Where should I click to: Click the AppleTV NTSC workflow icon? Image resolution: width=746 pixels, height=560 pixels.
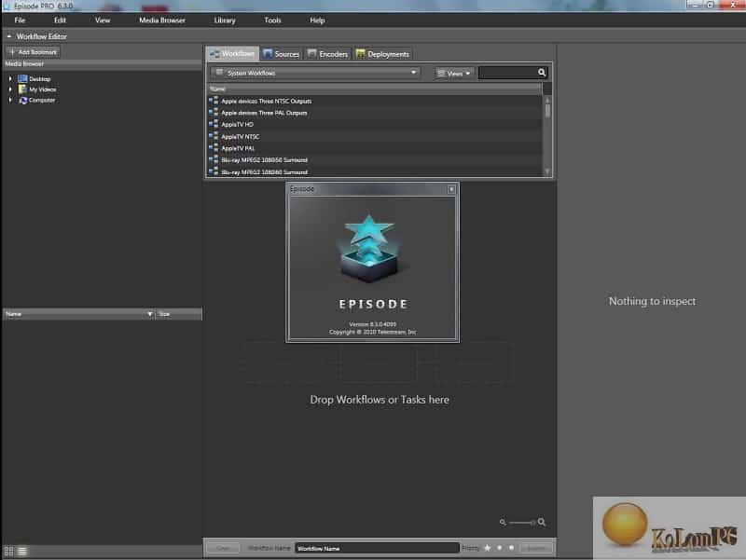[x=214, y=136]
